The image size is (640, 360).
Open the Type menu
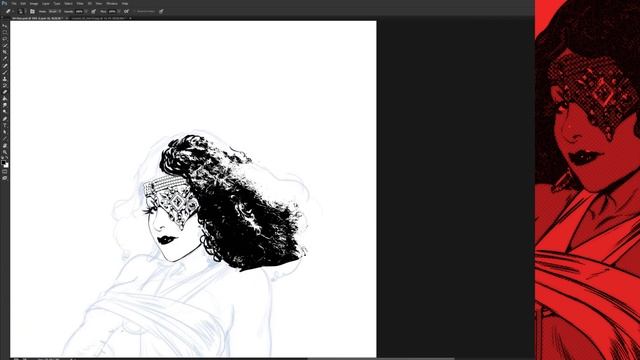tap(57, 3)
